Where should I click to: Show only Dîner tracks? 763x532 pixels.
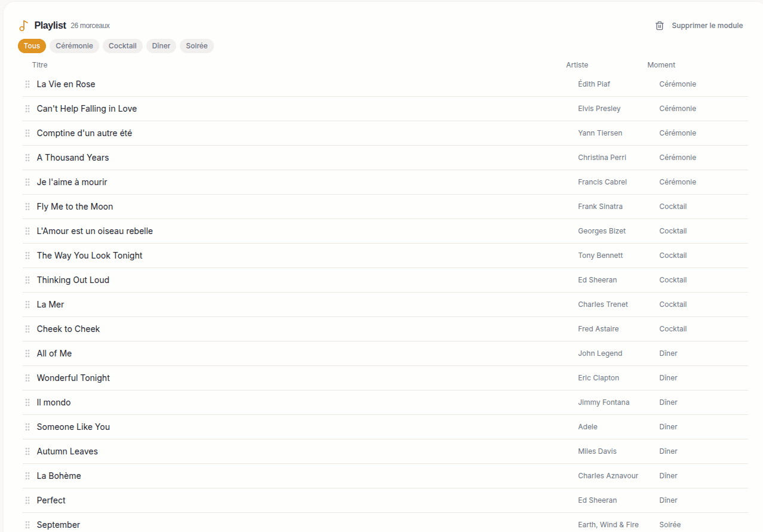[x=161, y=46]
